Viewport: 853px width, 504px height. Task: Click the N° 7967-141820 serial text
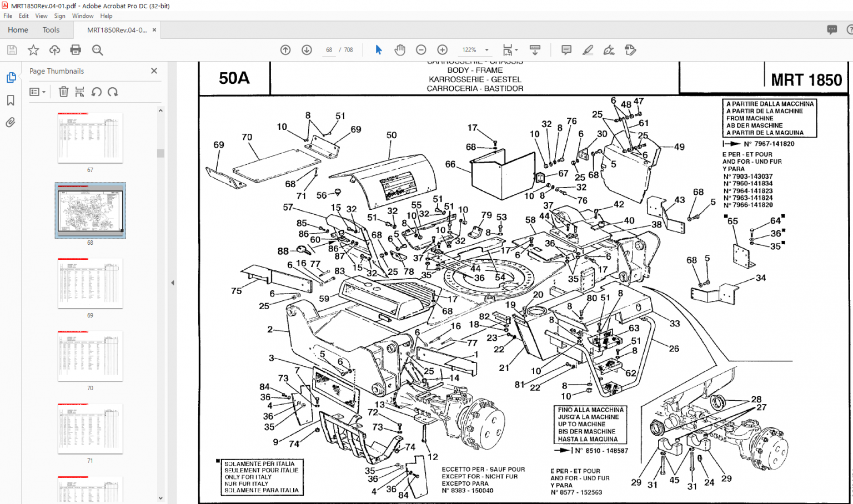coord(769,144)
